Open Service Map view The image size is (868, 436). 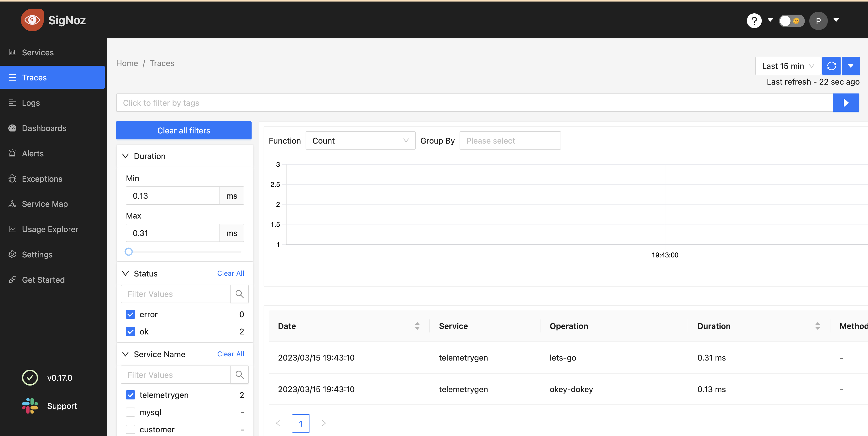(x=44, y=204)
